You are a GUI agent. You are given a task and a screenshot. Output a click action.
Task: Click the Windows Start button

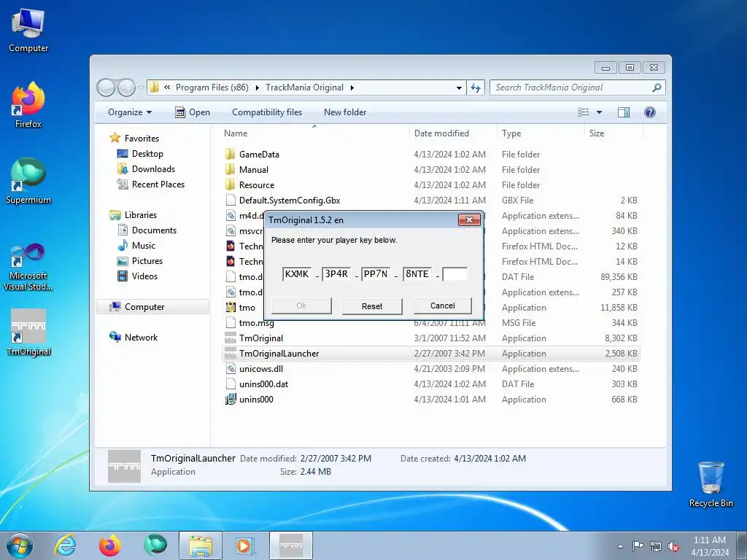(20, 545)
